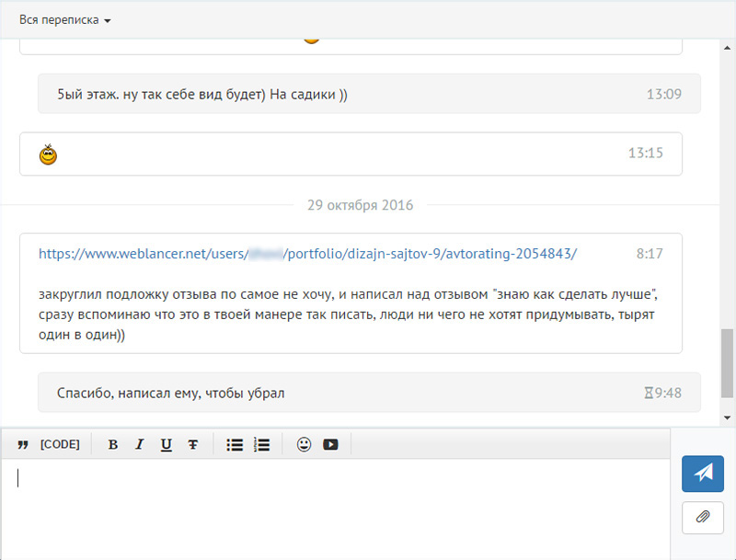Screen dimensions: 736x560
Task: Insert a YouTube video
Action: tap(330, 445)
